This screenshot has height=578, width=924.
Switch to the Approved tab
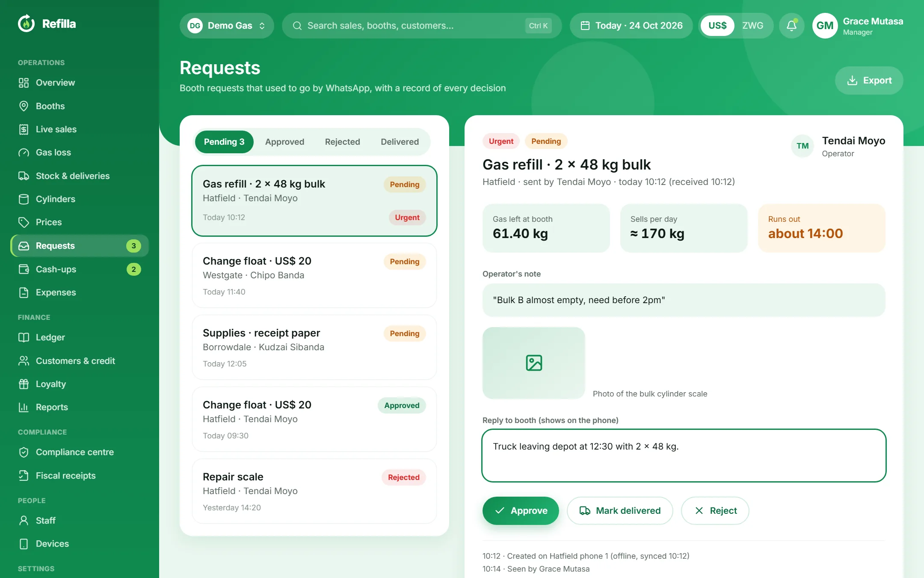[x=284, y=142]
